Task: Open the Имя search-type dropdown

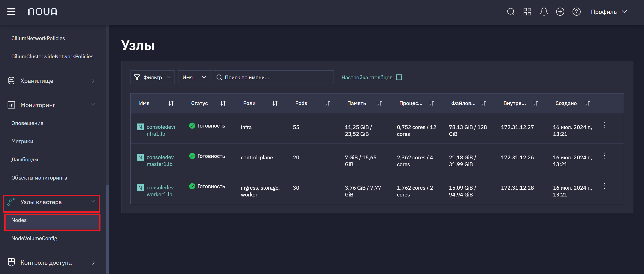Action: 195,77
